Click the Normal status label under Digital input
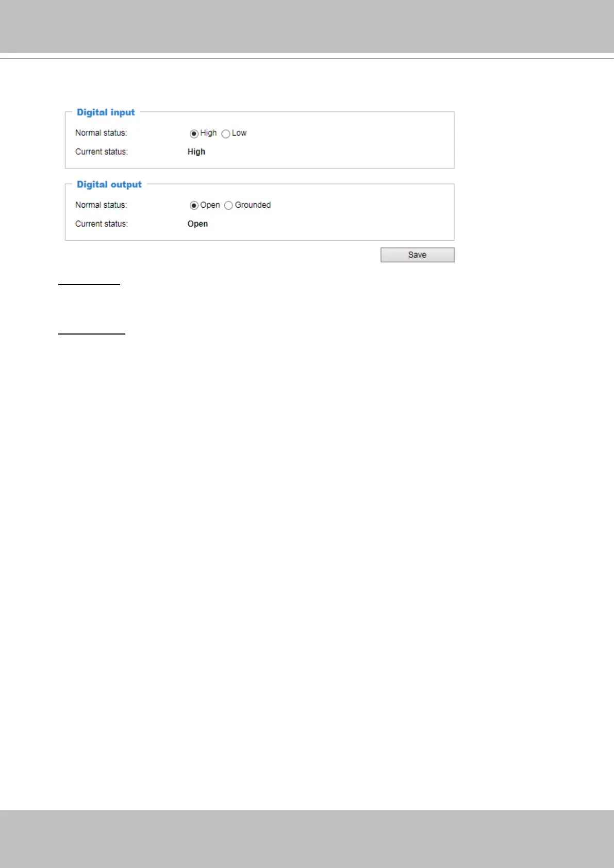The height and width of the screenshot is (868, 614). point(101,133)
